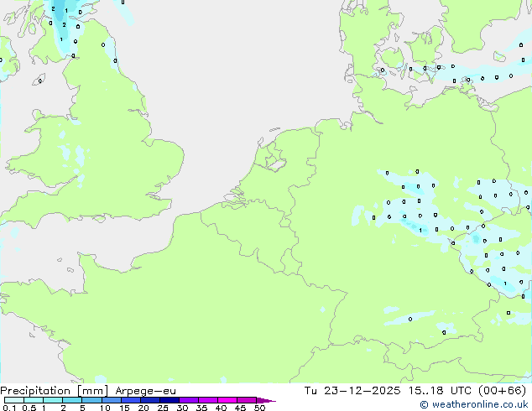
Task: Select legend swatch between 25 and 30
Action: [170, 400]
